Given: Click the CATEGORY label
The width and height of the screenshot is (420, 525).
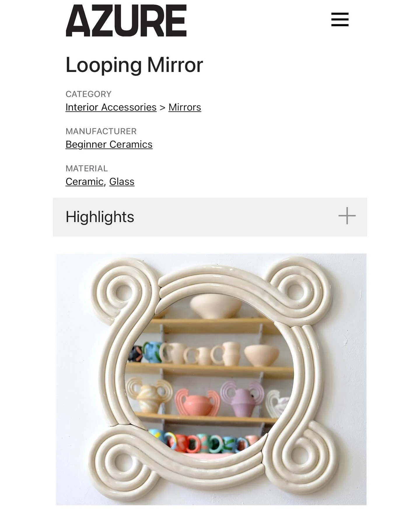Looking at the screenshot, I should tap(88, 94).
